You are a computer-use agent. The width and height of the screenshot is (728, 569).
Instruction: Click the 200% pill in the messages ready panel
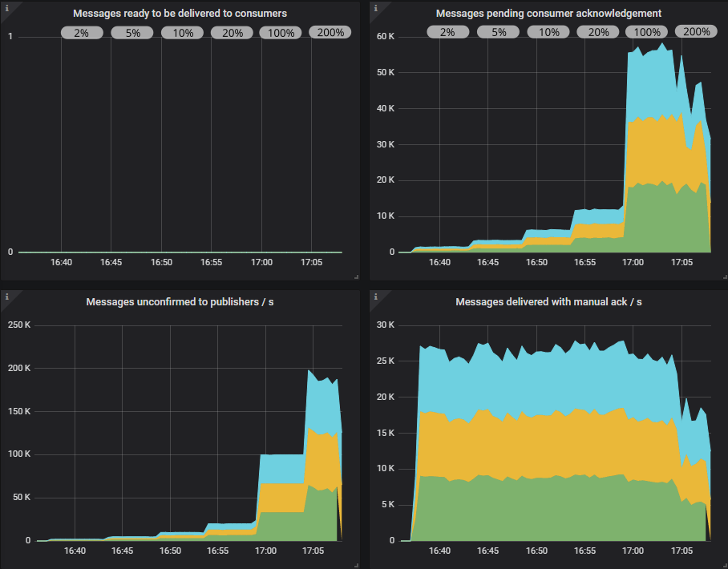330,32
